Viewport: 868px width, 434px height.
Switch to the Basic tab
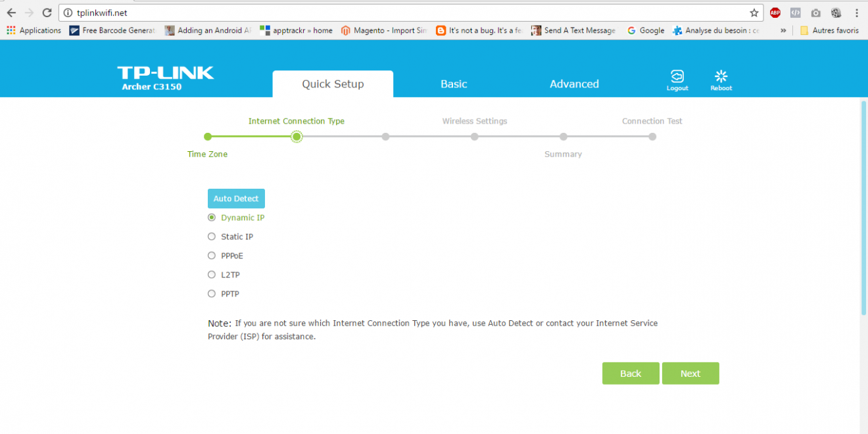pos(454,84)
